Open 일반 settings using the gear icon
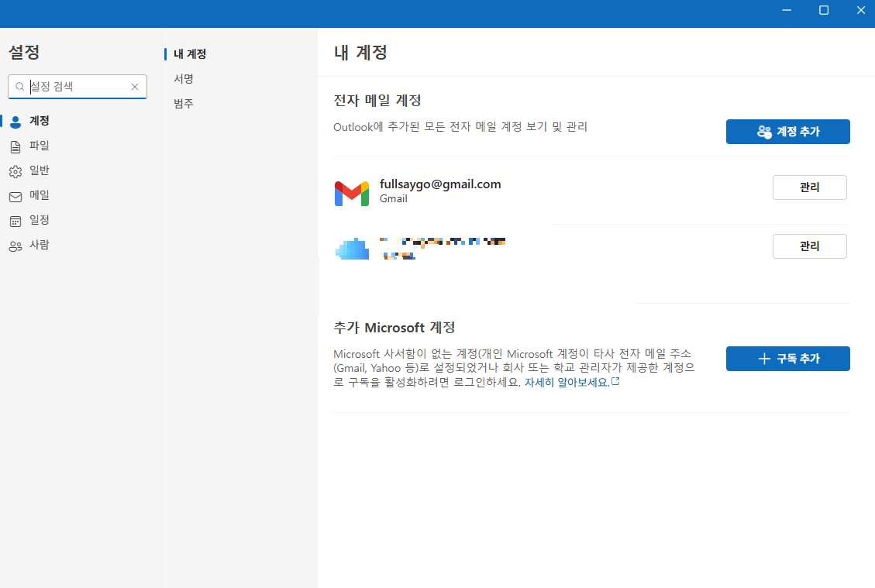875x588 pixels. pyautogui.click(x=16, y=170)
